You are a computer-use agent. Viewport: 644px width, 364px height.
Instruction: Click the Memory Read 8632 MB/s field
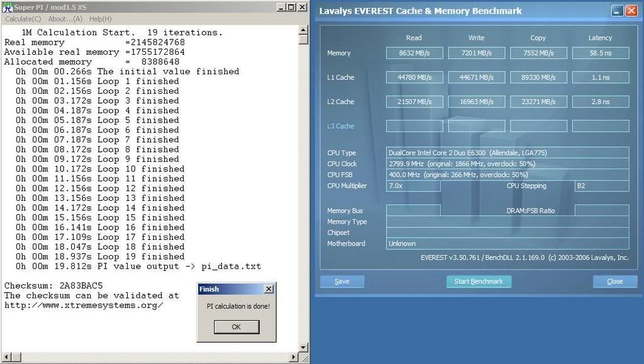pos(414,53)
